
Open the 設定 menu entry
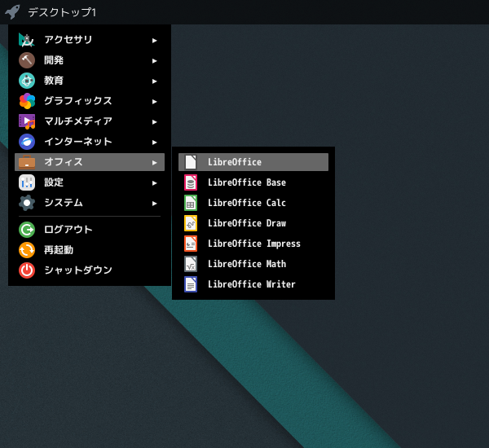point(90,182)
